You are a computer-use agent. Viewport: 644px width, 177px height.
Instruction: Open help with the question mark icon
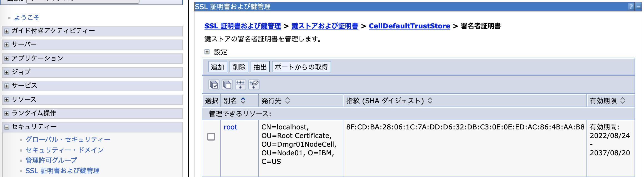click(x=631, y=7)
